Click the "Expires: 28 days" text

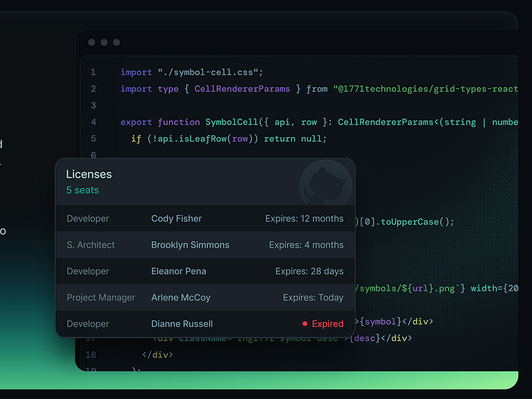pos(309,271)
